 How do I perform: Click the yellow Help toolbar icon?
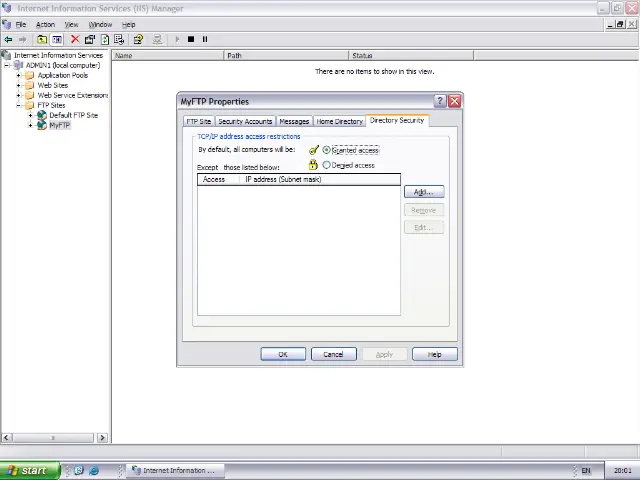pos(138,40)
